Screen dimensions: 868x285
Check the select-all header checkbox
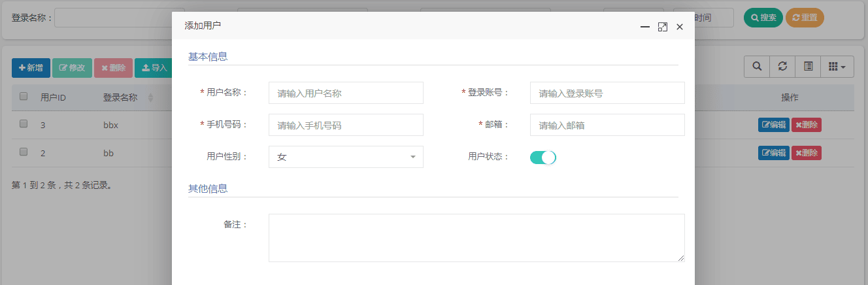tap(24, 97)
